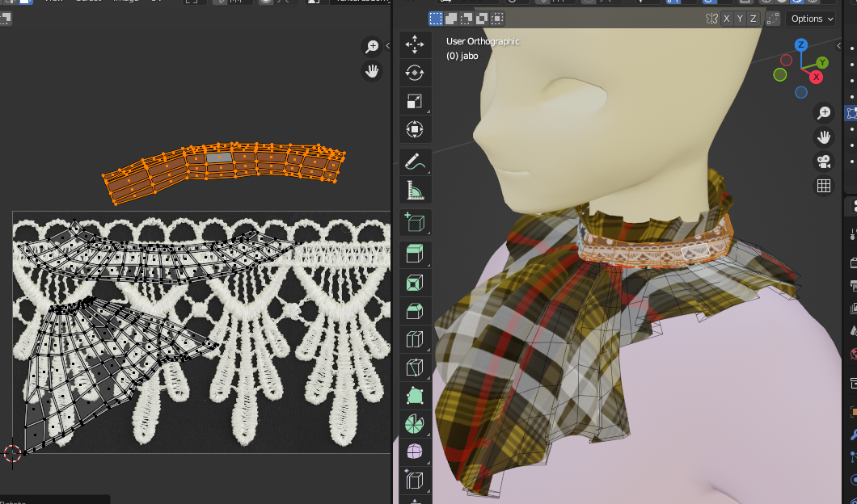This screenshot has width=857, height=504.
Task: Choose the Add Cube tool
Action: pyautogui.click(x=415, y=222)
